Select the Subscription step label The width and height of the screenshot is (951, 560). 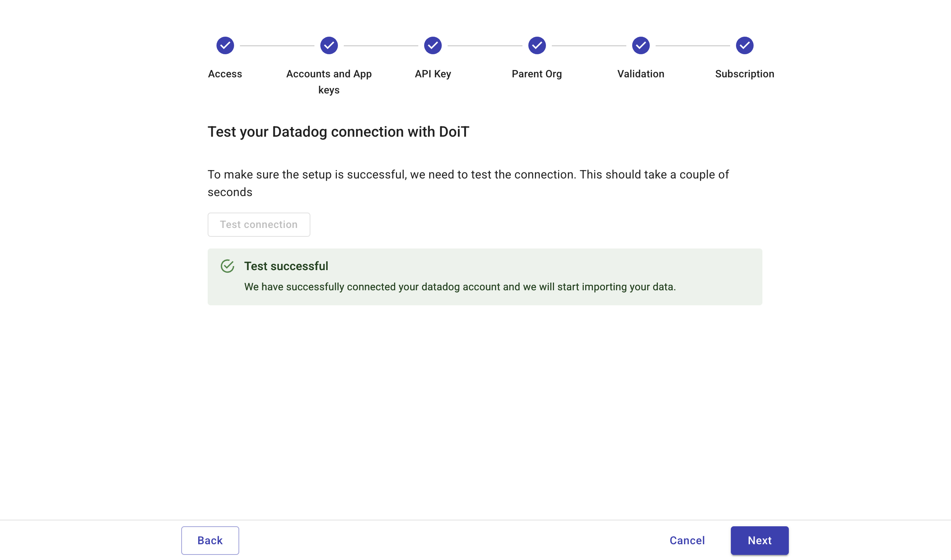coord(744,74)
